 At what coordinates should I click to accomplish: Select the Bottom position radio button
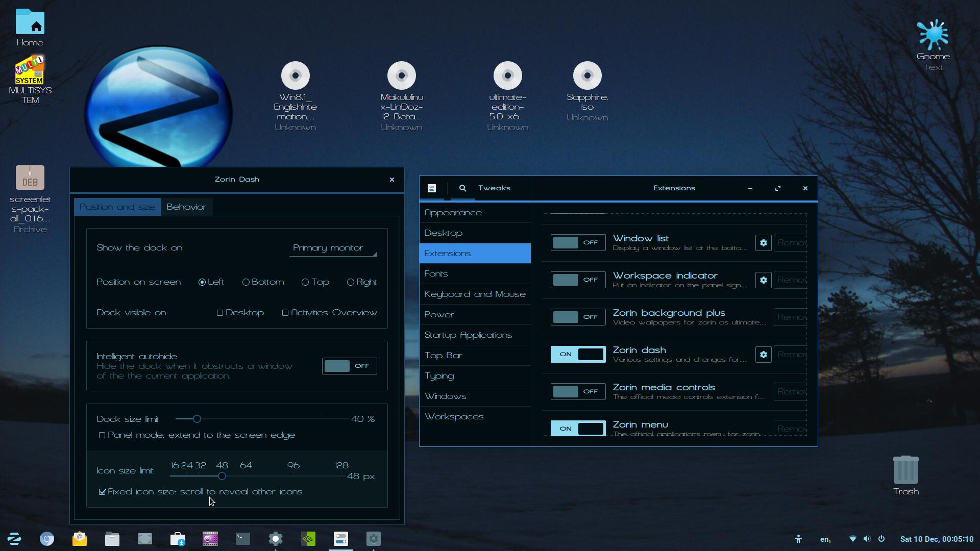pos(246,282)
